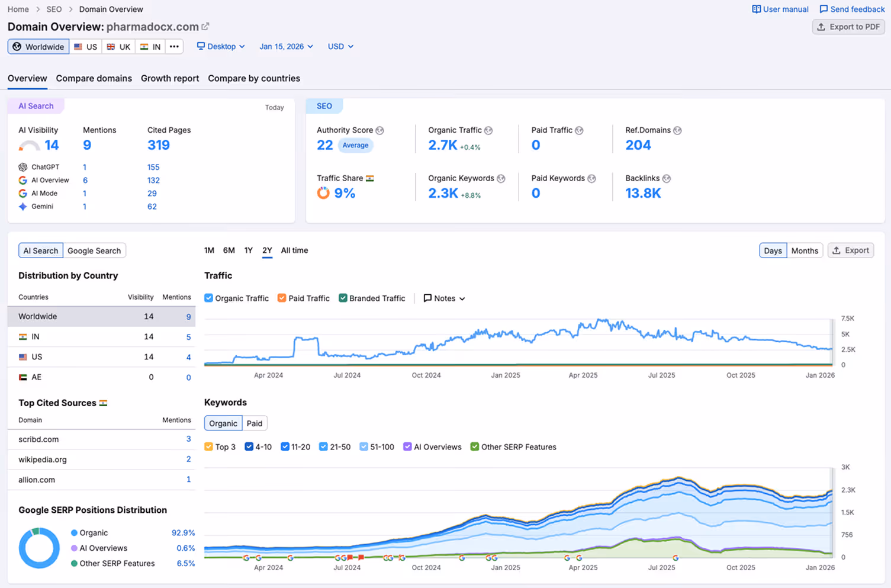Click the Traffic Share donut icon
891x588 pixels.
tap(323, 193)
